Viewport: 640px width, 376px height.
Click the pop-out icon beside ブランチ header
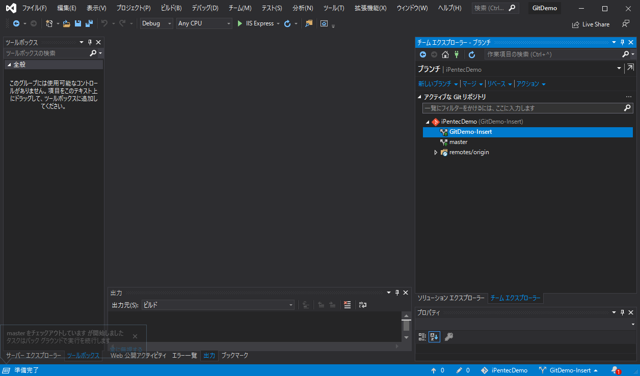pyautogui.click(x=630, y=68)
